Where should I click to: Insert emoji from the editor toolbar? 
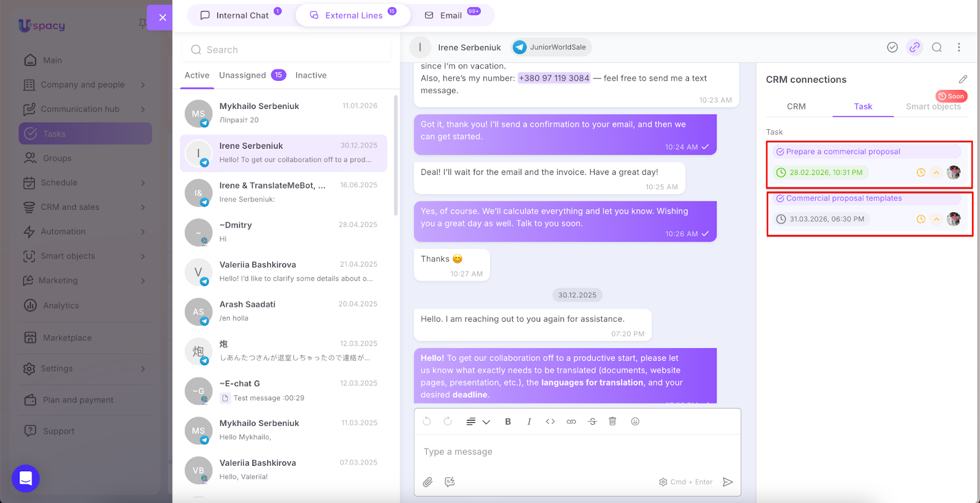[635, 422]
